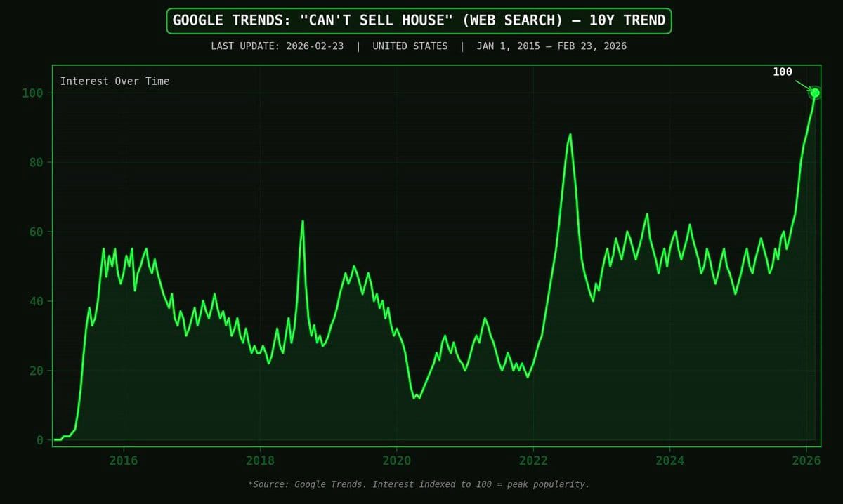Click the 2026 x-axis tick label
843x504 pixels.
click(806, 460)
